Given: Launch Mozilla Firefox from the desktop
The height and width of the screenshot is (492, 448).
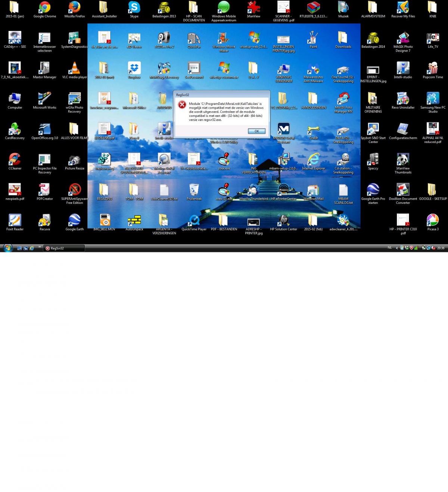Looking at the screenshot, I should click(75, 10).
